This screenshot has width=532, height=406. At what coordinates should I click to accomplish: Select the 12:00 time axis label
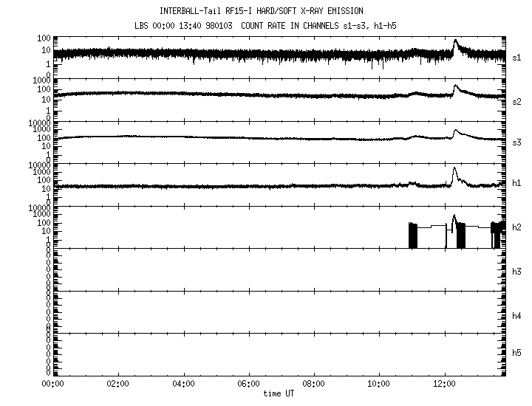tap(445, 384)
